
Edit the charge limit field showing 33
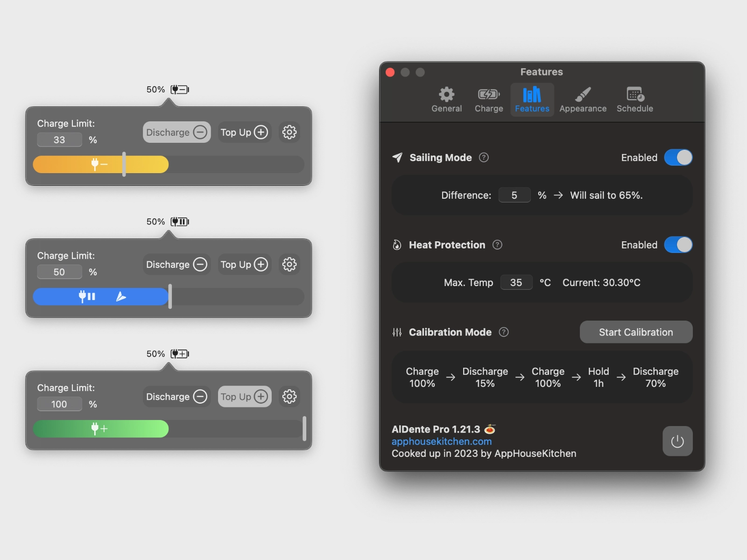tap(59, 140)
